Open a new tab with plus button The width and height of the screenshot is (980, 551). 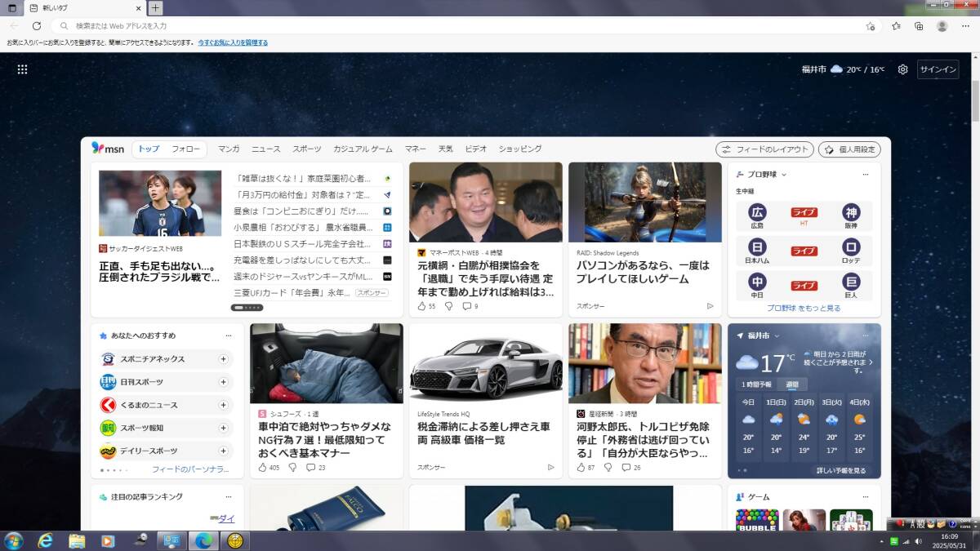(155, 8)
